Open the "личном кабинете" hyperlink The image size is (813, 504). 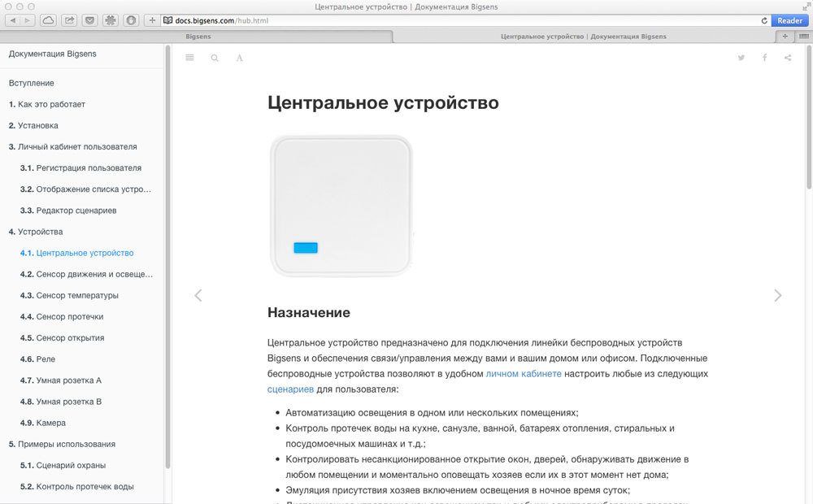click(525, 372)
